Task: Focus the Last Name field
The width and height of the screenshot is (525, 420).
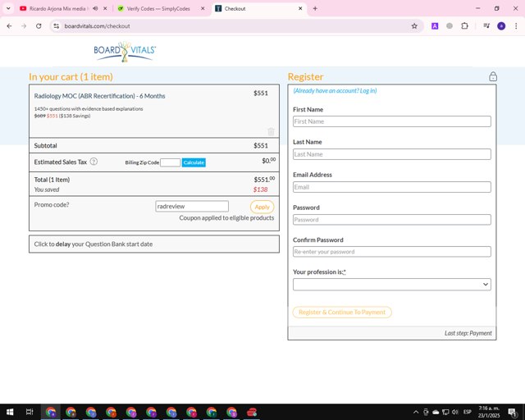Action: click(392, 154)
